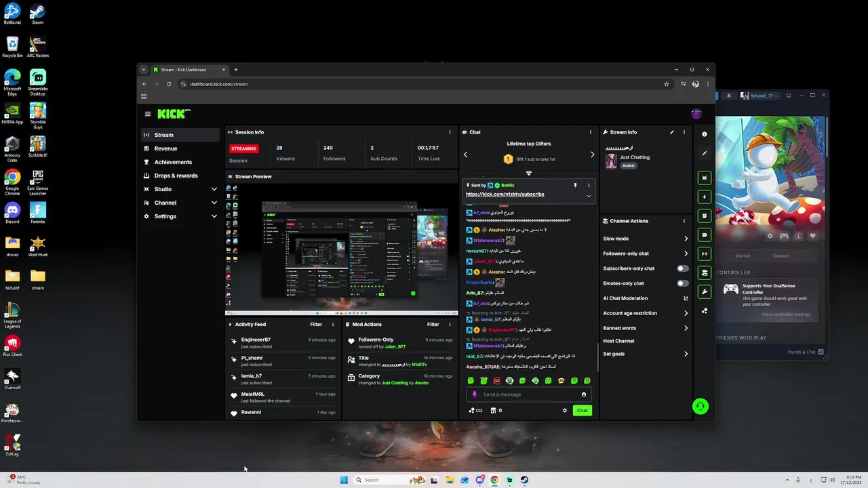Viewport: 868px width, 488px height.
Task: Expand the Studio sidebar section
Action: (214, 189)
